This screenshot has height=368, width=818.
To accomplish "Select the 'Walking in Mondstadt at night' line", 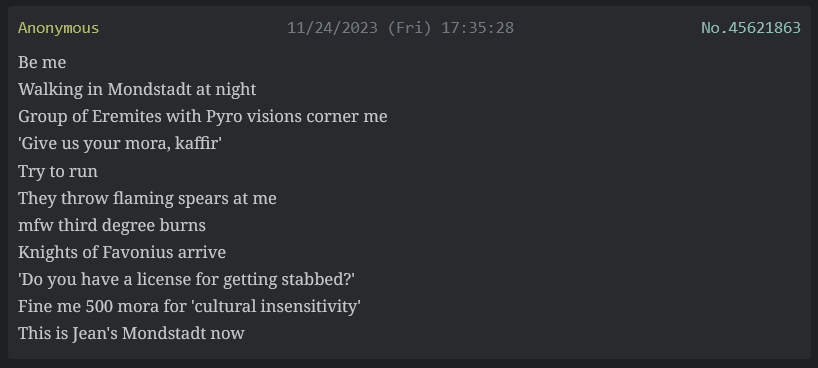I will 137,89.
